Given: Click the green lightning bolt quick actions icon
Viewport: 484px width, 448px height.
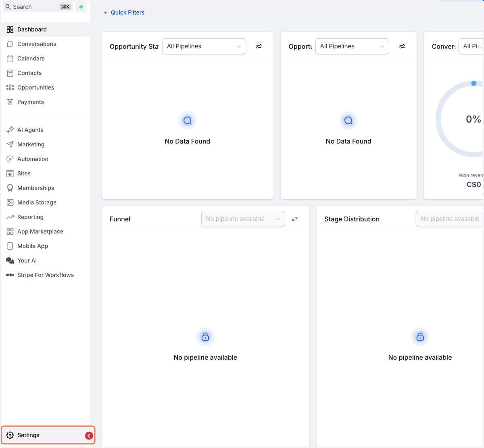Looking at the screenshot, I should pyautogui.click(x=81, y=7).
